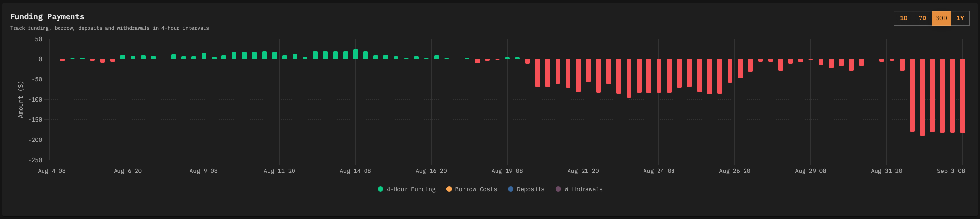
Task: Click the green 4-Hour Funding legend dot
Action: (x=380, y=189)
